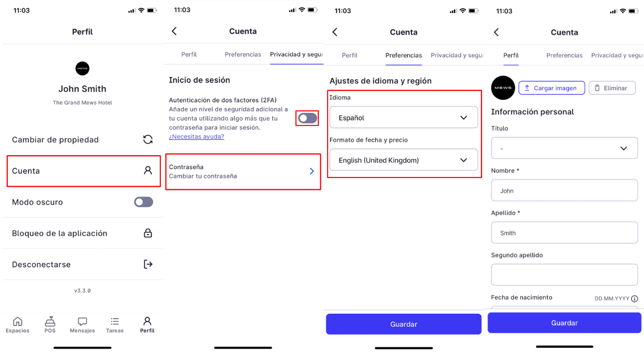Switch to Preferencias tab on profile screen
Viewport: 644px width, 359px height.
(564, 55)
